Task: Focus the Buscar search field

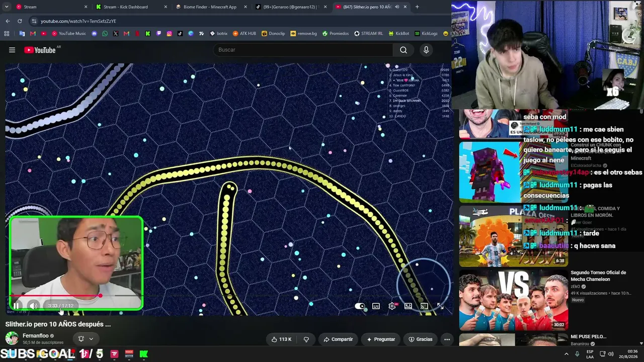Action: 303,50
